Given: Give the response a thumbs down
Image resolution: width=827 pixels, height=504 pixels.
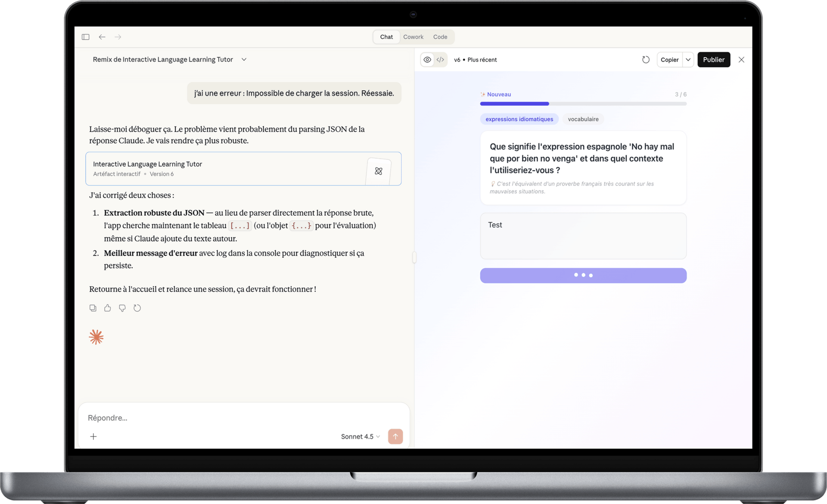Looking at the screenshot, I should point(122,308).
